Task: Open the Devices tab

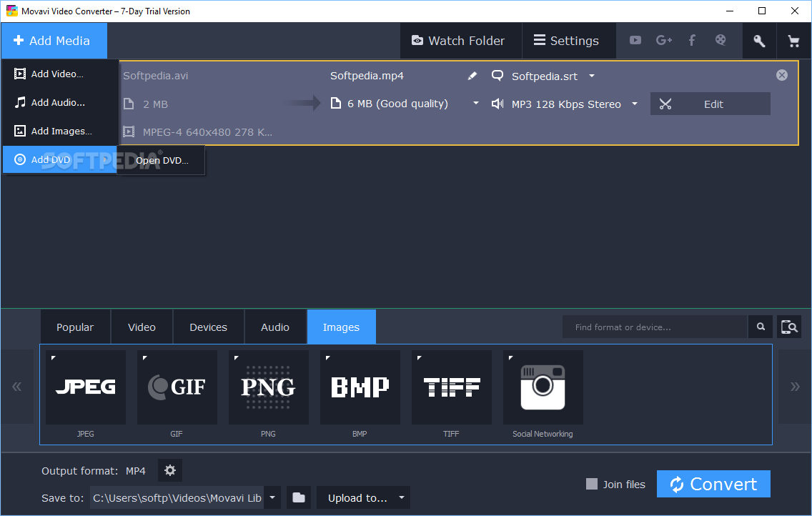Action: point(208,327)
